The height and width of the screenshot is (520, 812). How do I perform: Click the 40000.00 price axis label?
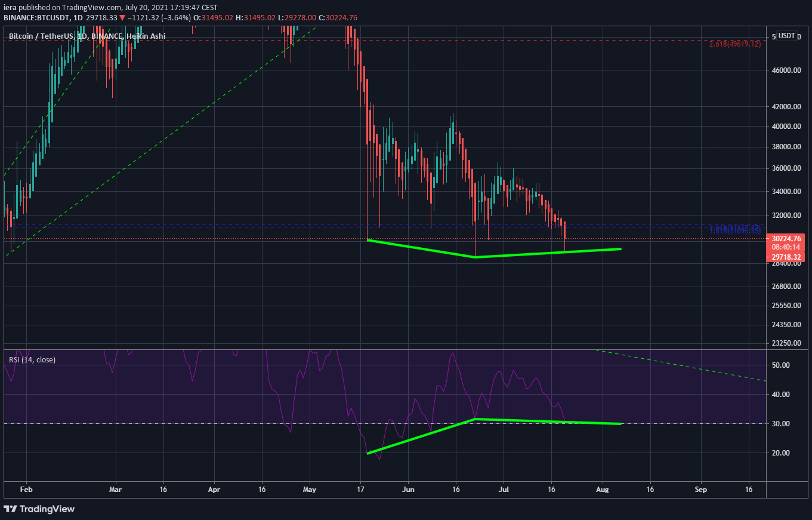[785, 127]
